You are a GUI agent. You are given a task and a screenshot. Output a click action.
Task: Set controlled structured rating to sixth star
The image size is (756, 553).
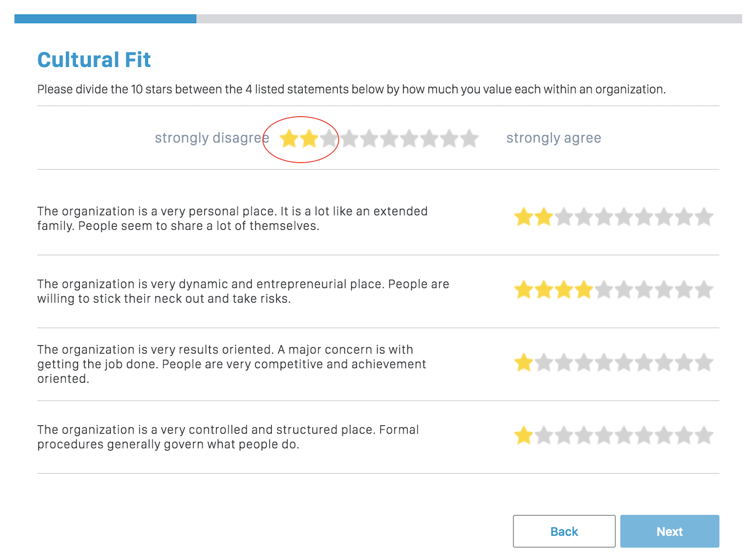click(624, 435)
